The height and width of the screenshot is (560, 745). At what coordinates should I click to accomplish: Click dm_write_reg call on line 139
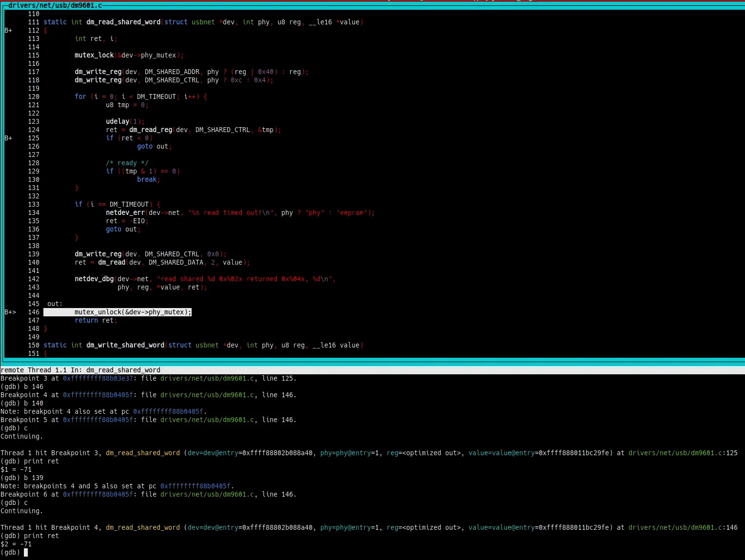click(98, 254)
